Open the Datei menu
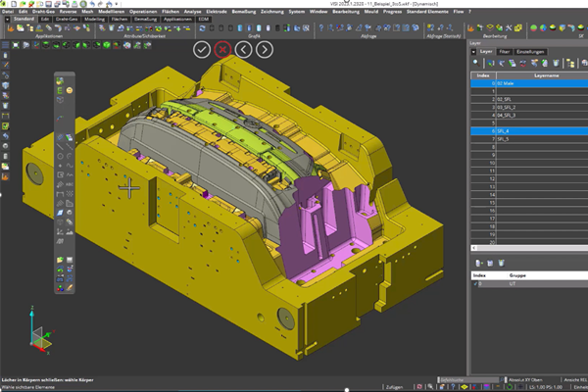The width and height of the screenshot is (588, 392). tap(8, 12)
